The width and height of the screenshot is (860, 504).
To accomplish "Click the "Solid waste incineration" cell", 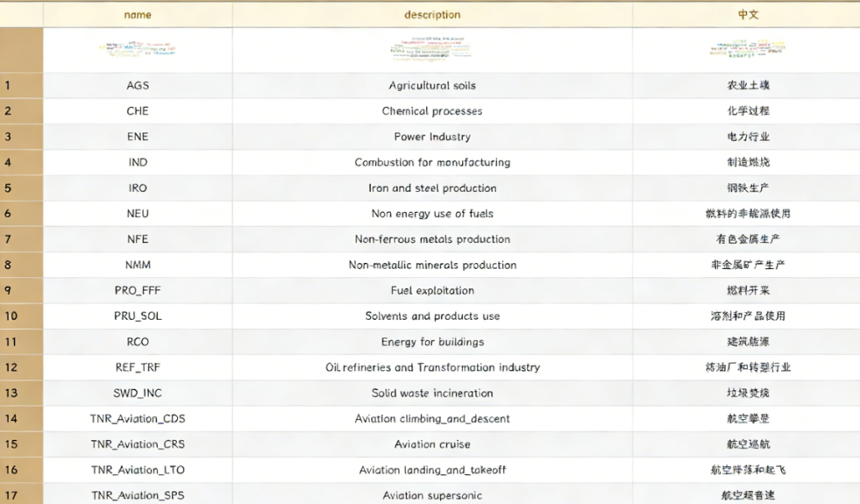I will tap(432, 394).
